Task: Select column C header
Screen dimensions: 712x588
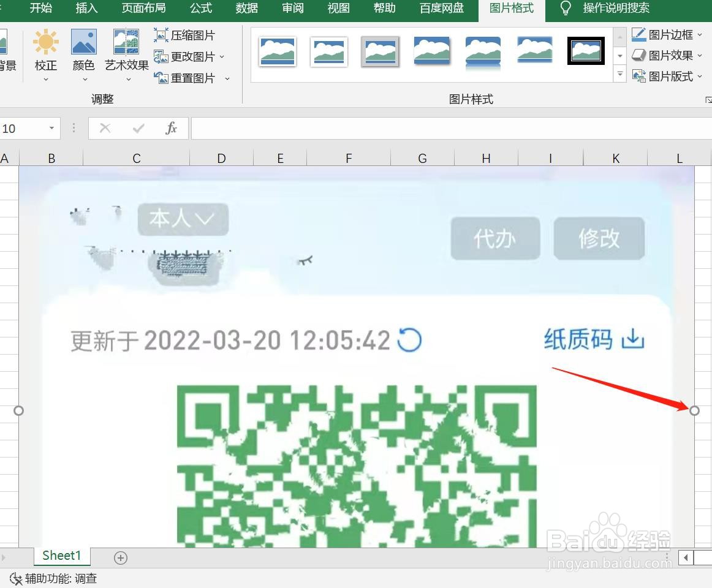Action: tap(136, 158)
